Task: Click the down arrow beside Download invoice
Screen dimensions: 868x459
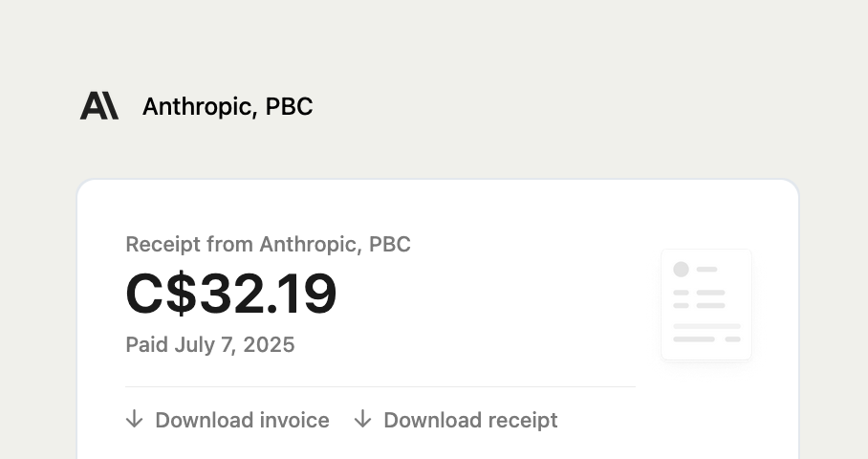Action: click(x=135, y=419)
